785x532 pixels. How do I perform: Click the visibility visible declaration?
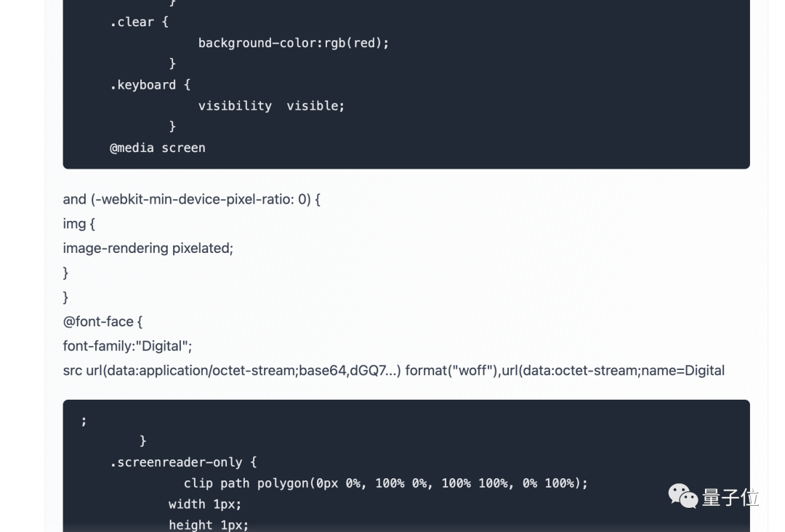coord(271,106)
